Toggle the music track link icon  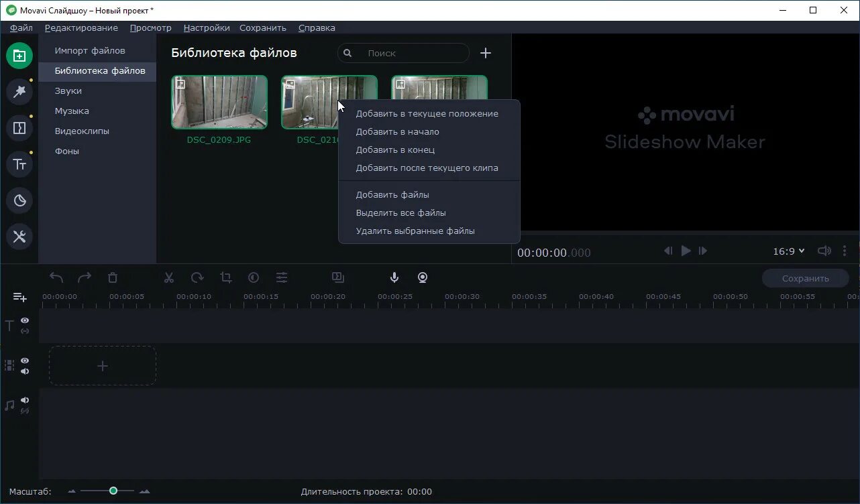coord(25,411)
